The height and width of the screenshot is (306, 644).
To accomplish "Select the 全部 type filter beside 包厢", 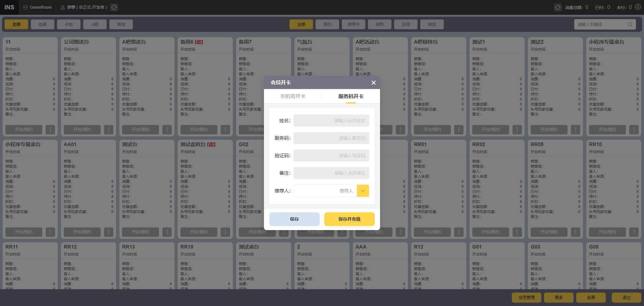I will (16, 24).
